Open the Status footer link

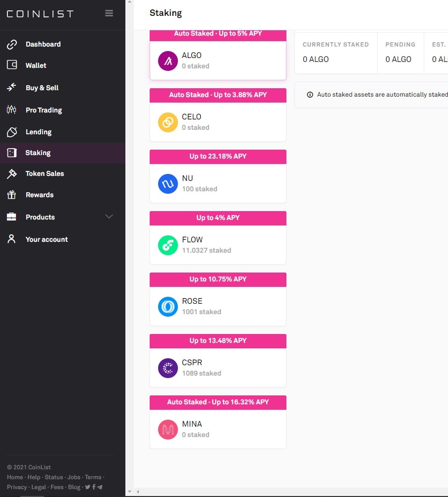pyautogui.click(x=54, y=477)
